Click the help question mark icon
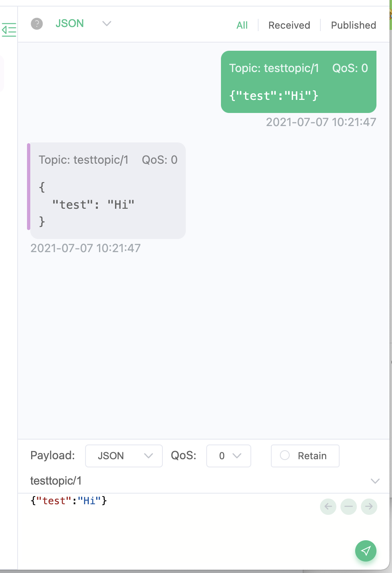This screenshot has height=573, width=392. pos(37,24)
